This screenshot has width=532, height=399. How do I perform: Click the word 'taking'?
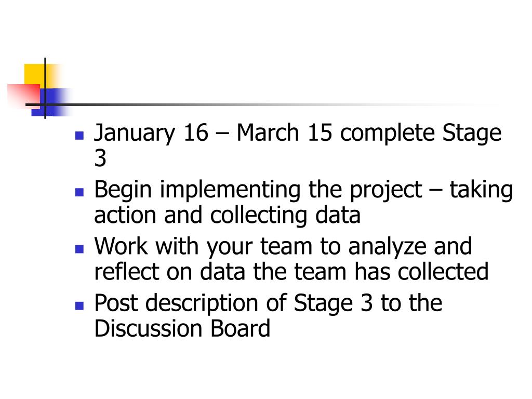(481, 190)
